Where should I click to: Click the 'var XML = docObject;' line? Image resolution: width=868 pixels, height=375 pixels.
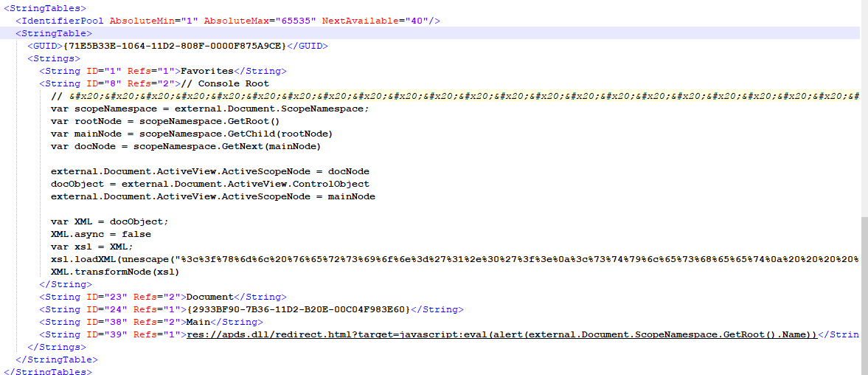[x=110, y=221]
